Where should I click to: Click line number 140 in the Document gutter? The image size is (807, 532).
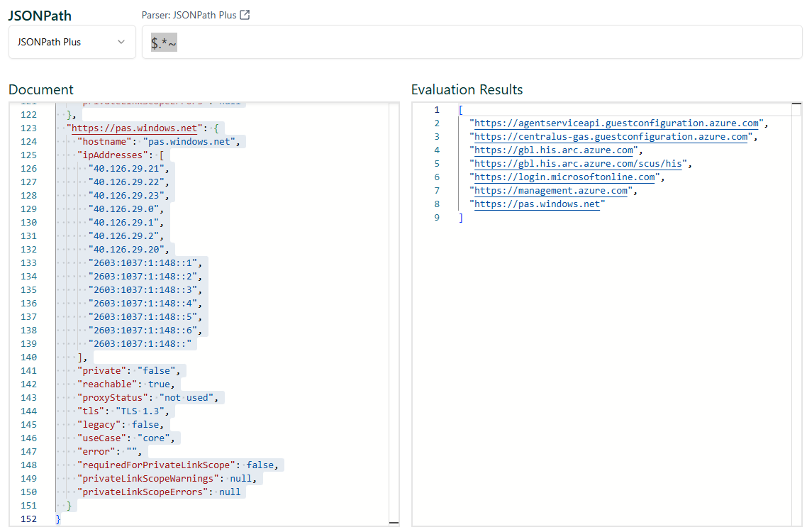tap(29, 358)
